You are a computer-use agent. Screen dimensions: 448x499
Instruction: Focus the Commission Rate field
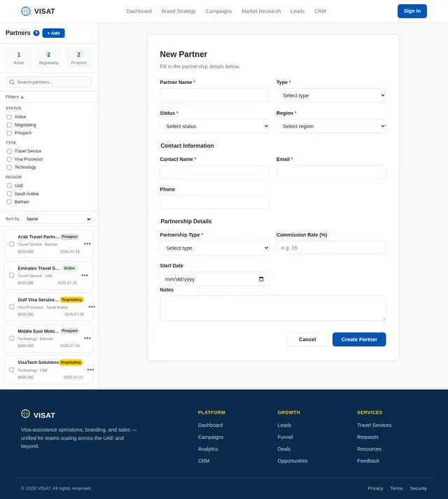point(331,248)
